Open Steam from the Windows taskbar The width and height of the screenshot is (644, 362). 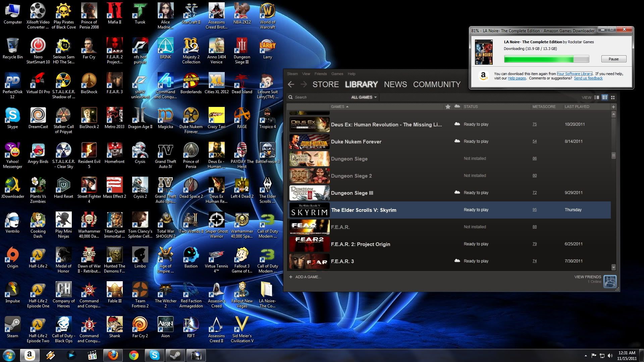[x=175, y=355]
